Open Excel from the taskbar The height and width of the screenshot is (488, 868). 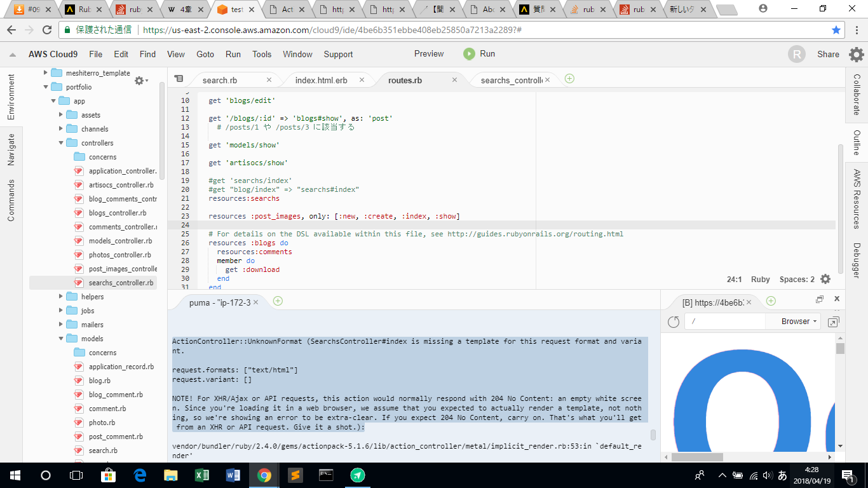pyautogui.click(x=202, y=475)
